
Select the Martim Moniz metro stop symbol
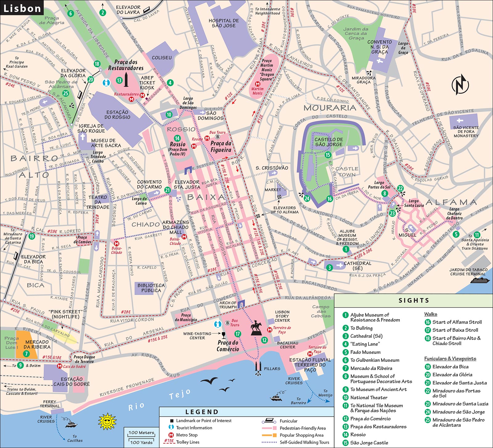[x=258, y=84]
